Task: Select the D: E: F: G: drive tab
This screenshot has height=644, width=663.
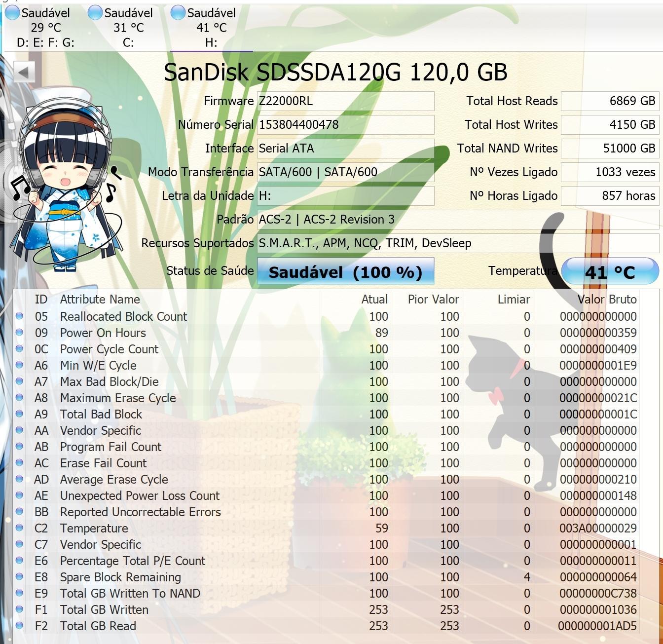Action: point(45,28)
